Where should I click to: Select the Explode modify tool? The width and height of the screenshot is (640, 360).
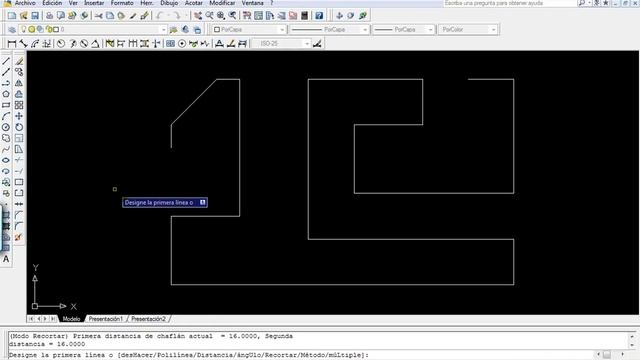[x=19, y=237]
